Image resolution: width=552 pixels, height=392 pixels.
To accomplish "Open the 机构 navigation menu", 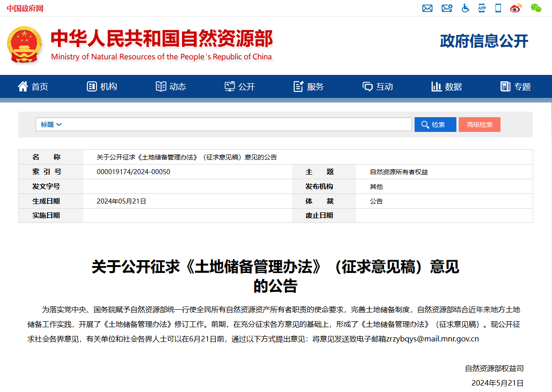I will [x=102, y=86].
